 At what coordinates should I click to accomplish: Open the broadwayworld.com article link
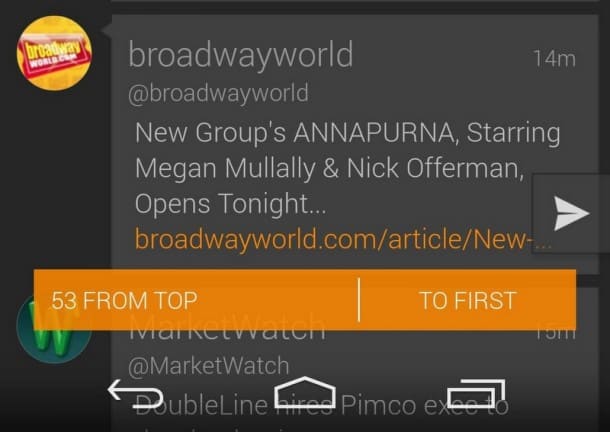coord(343,239)
